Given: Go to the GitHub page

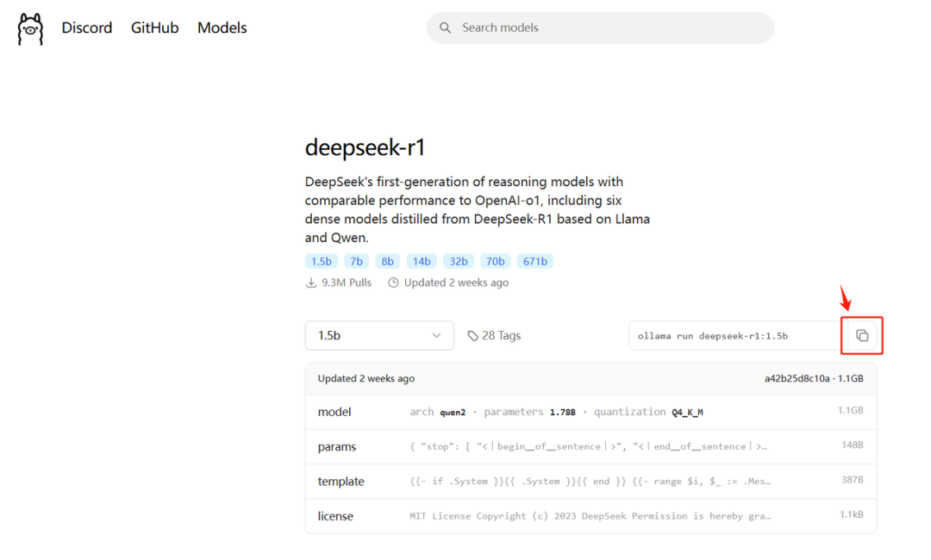Looking at the screenshot, I should point(155,28).
